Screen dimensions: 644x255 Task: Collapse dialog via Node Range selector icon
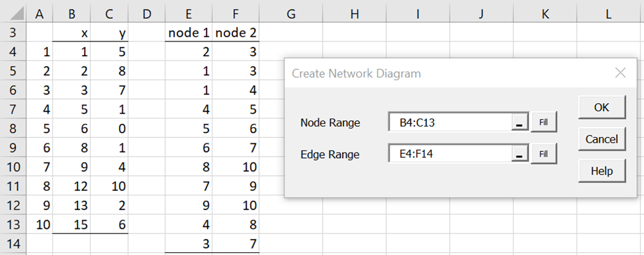pos(520,122)
